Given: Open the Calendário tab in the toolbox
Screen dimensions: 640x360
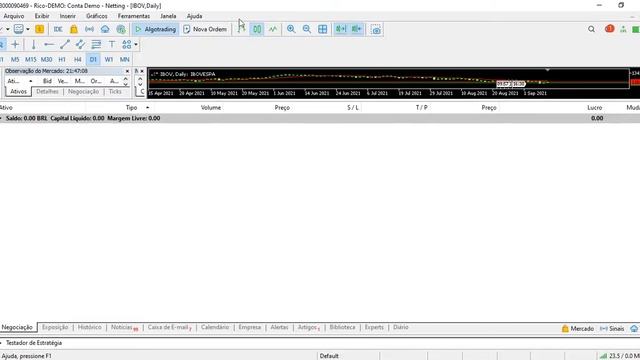Looking at the screenshot, I should (x=215, y=327).
